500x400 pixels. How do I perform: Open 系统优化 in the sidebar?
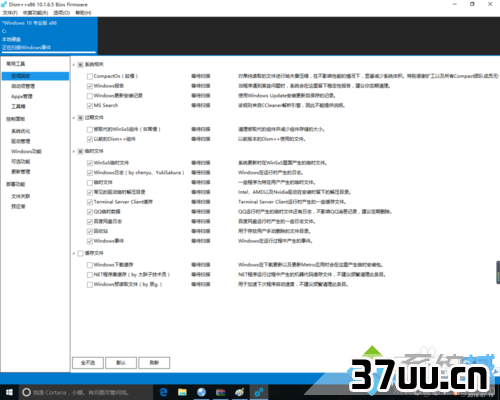pos(21,131)
